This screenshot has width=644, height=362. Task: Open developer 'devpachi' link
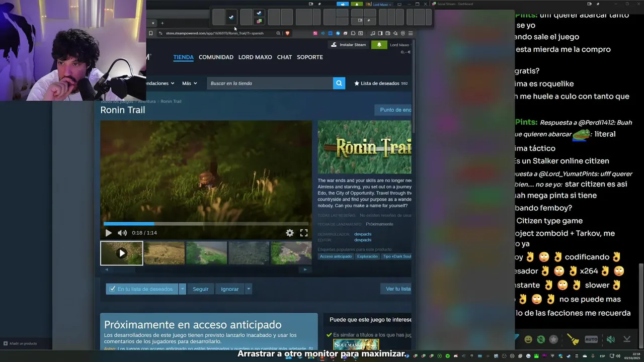click(363, 234)
